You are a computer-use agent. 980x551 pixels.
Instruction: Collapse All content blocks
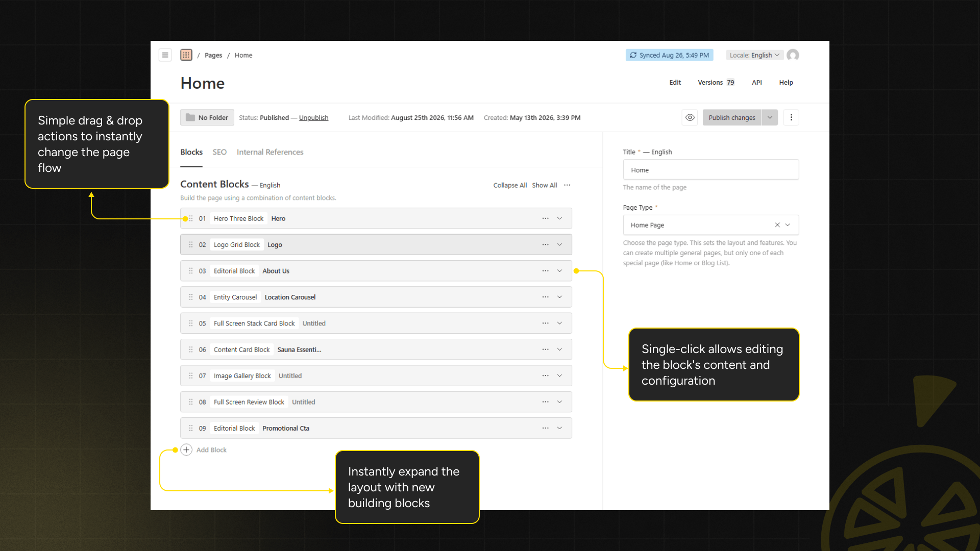pyautogui.click(x=510, y=185)
